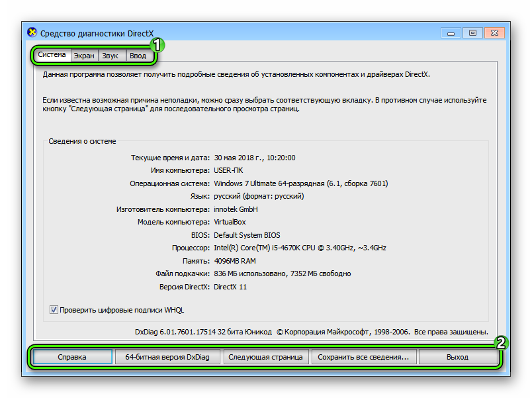Open help with the Справка button
Image resolution: width=532 pixels, height=398 pixels.
coord(72,357)
